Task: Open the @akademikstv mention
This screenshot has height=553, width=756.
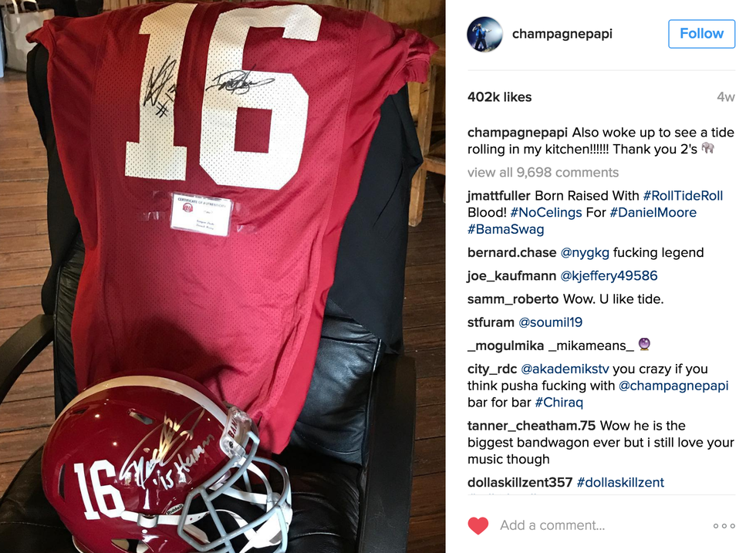Action: click(x=565, y=369)
